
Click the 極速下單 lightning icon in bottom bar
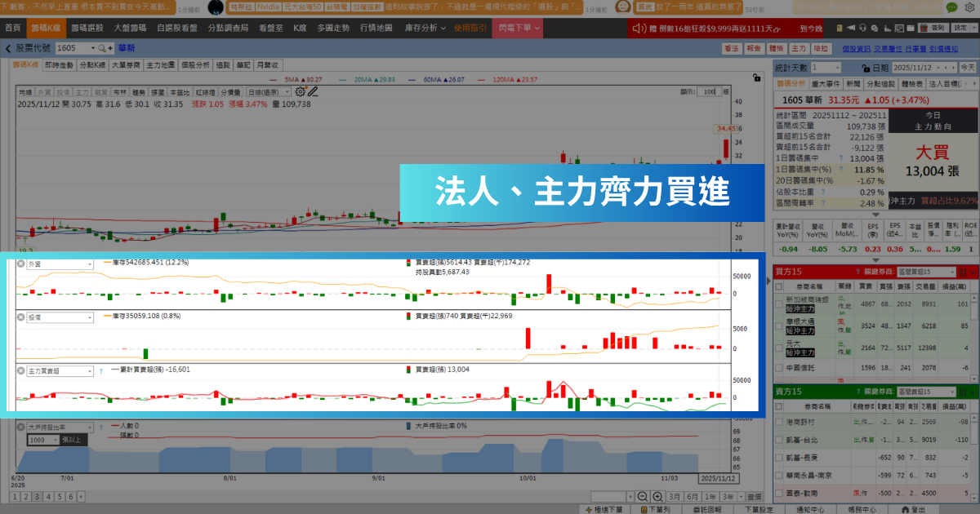(x=589, y=508)
